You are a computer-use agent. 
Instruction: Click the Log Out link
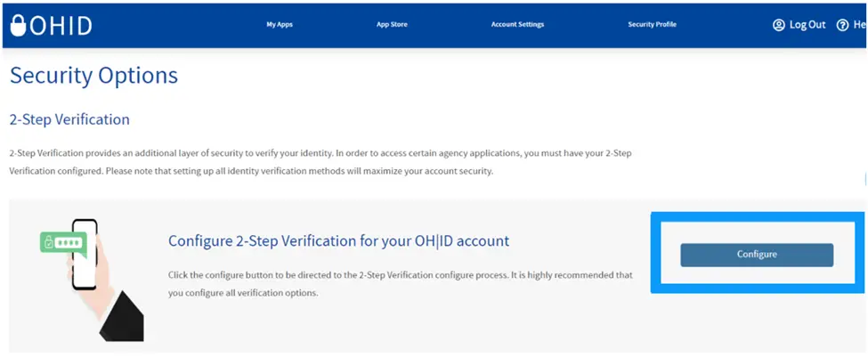807,25
